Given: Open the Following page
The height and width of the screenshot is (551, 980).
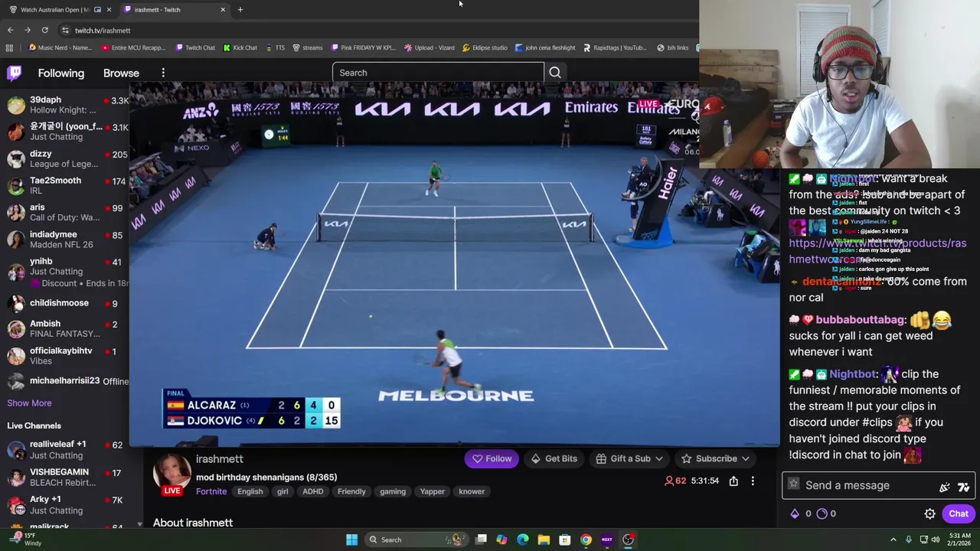Looking at the screenshot, I should click(x=61, y=73).
